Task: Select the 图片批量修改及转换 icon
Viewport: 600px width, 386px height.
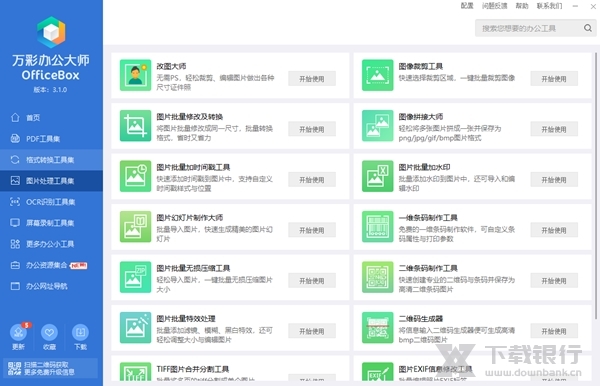Action: pyautogui.click(x=135, y=126)
